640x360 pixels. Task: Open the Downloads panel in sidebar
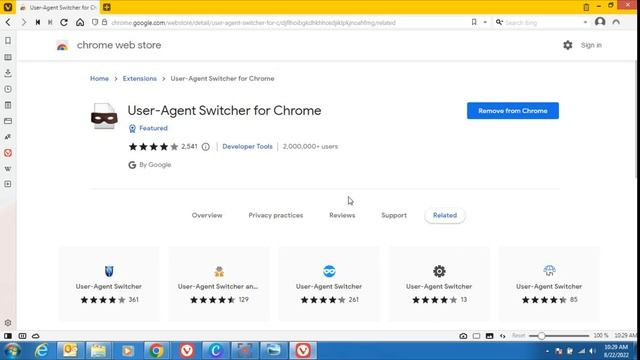(8, 73)
